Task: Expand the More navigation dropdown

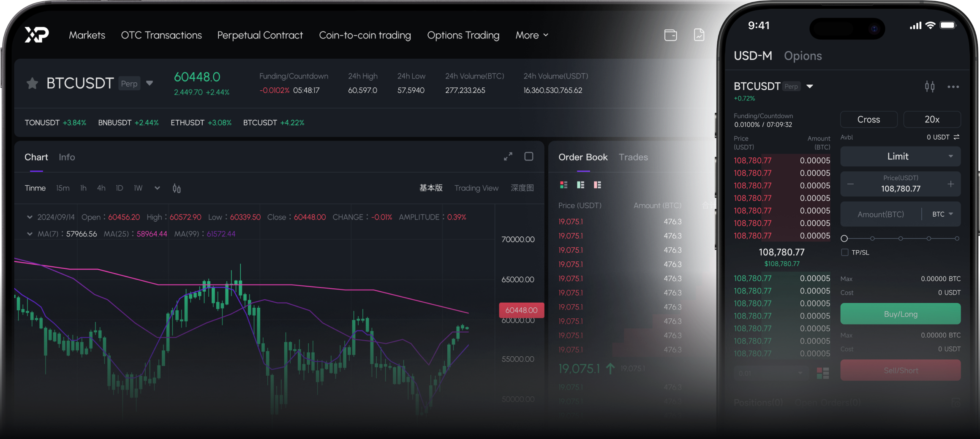Action: (x=531, y=35)
